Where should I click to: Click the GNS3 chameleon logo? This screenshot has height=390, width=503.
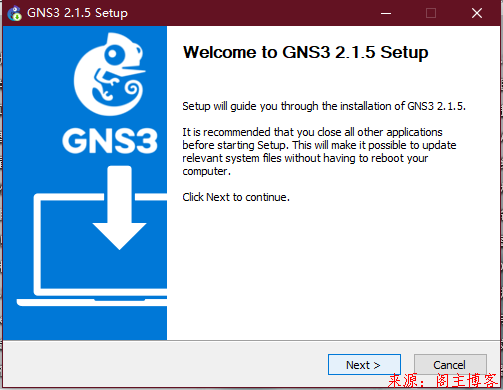coord(110,74)
